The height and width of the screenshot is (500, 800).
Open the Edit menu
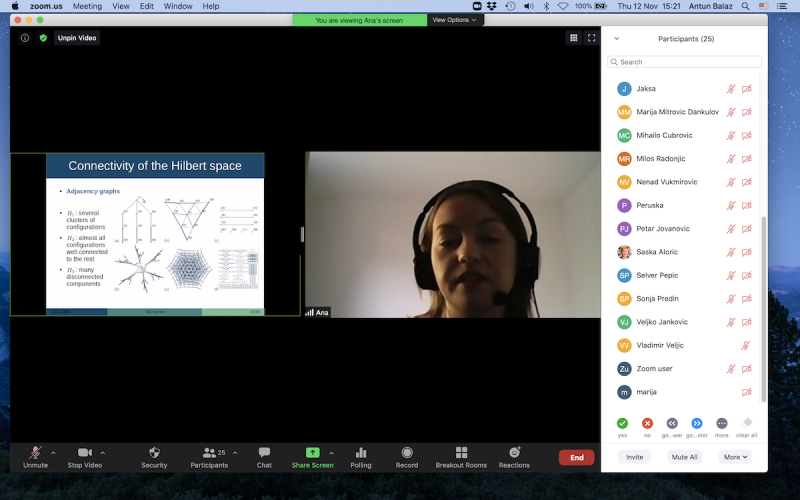146,6
